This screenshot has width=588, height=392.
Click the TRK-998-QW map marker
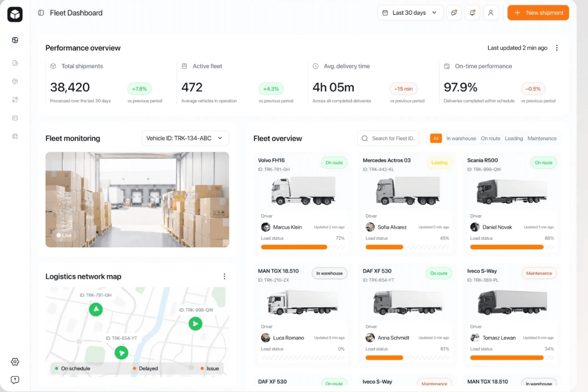coord(195,323)
